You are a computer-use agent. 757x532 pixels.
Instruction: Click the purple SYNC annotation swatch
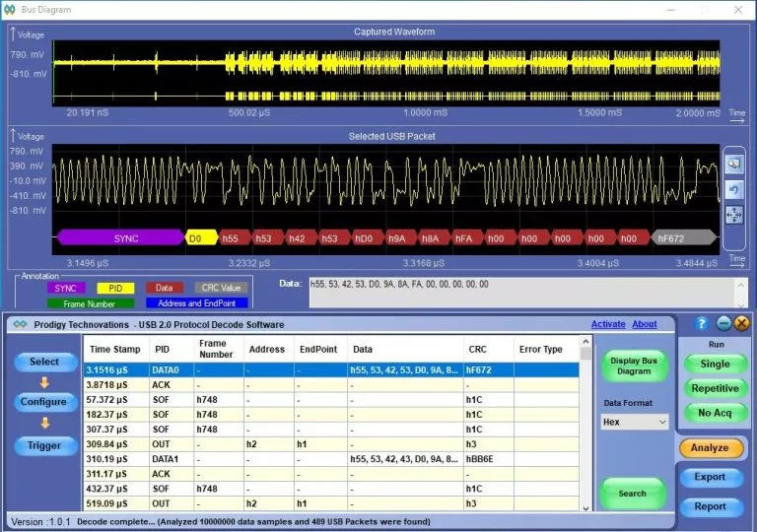65,288
